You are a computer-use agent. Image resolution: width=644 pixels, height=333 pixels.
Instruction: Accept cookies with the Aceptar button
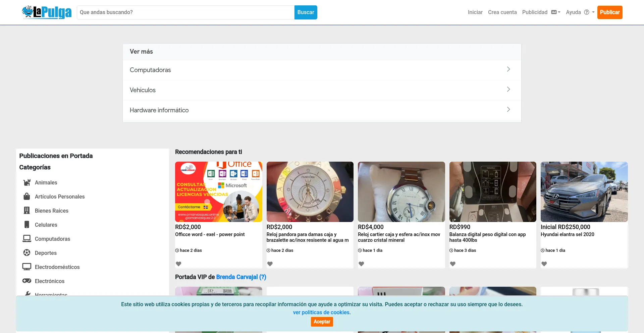322,322
